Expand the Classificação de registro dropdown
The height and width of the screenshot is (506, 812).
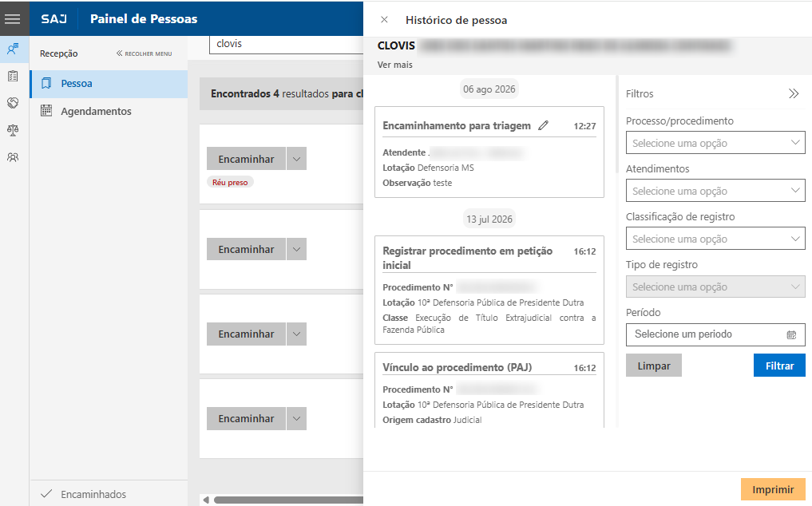[715, 239]
